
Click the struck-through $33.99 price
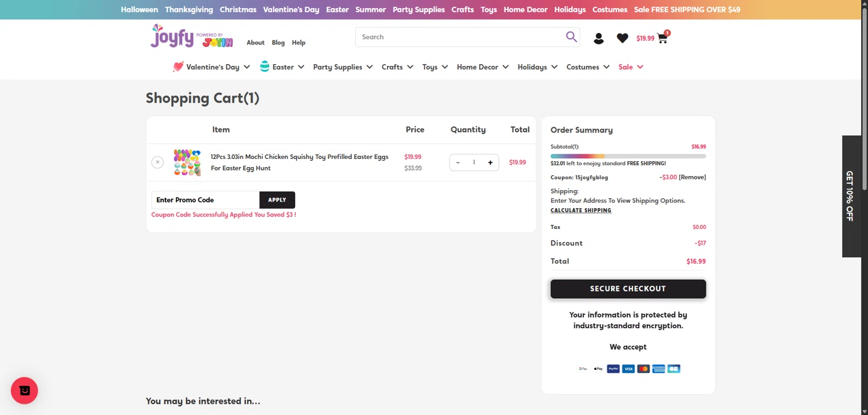[x=413, y=168]
